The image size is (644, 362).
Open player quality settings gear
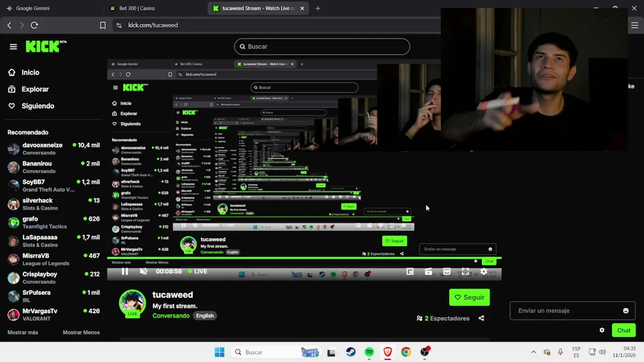click(484, 271)
